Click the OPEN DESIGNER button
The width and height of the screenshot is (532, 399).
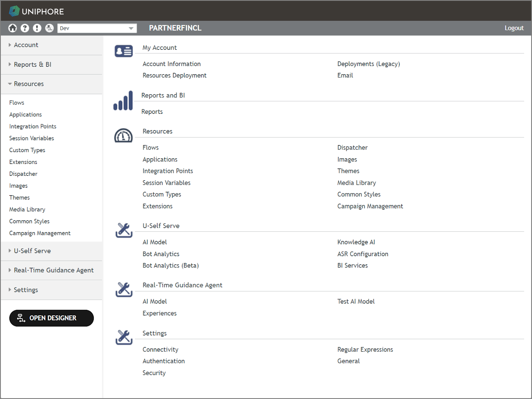coord(51,318)
